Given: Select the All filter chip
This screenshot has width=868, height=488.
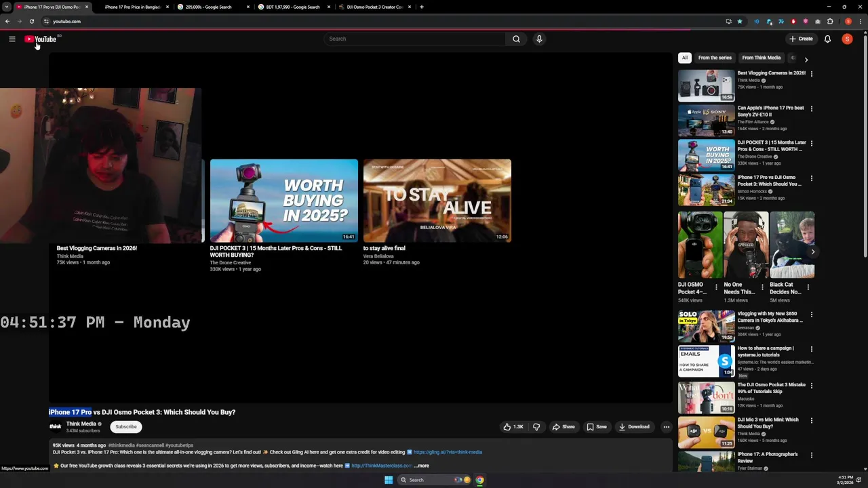Looking at the screenshot, I should 685,58.
